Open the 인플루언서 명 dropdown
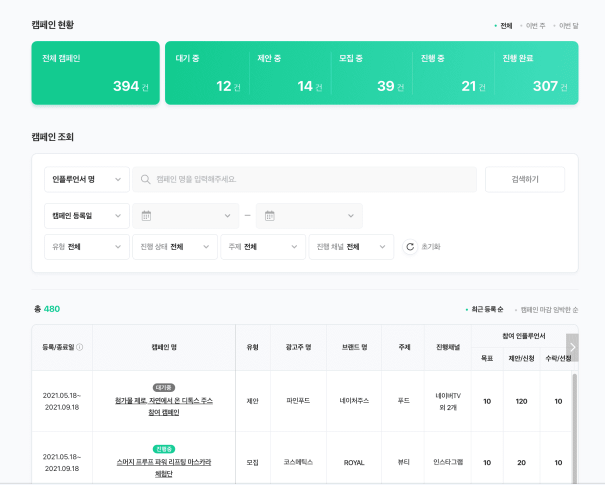605x485 pixels. pyautogui.click(x=87, y=179)
